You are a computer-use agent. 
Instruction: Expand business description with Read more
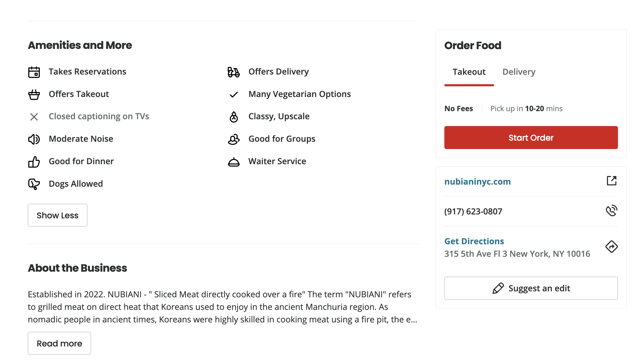(59, 343)
